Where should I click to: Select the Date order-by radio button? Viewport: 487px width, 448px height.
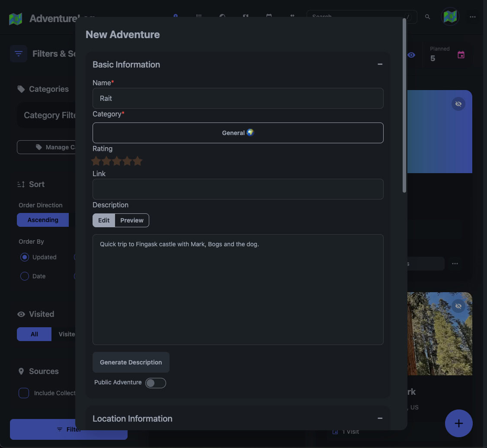25,276
